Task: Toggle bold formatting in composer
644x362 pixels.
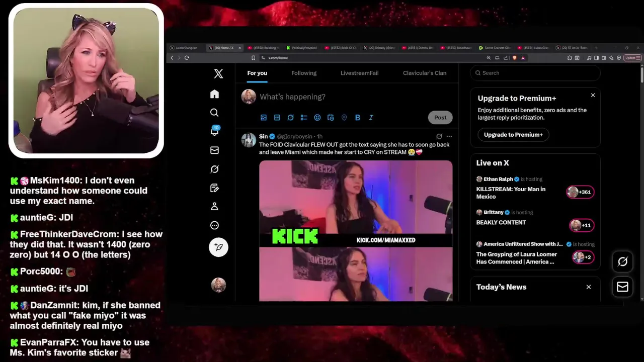Action: [358, 117]
